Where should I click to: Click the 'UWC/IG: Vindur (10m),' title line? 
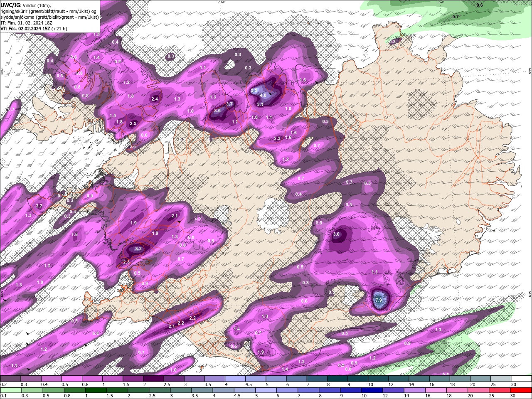(x=26, y=5)
